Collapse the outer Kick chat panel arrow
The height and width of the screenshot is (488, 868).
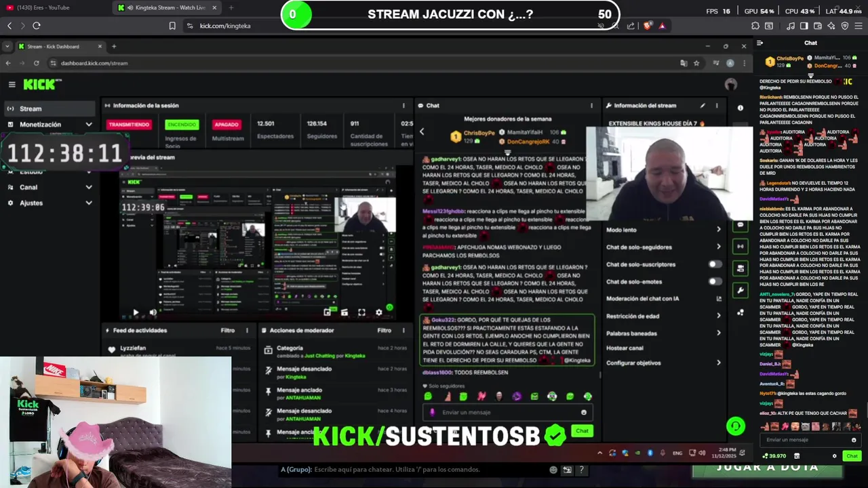click(x=760, y=43)
